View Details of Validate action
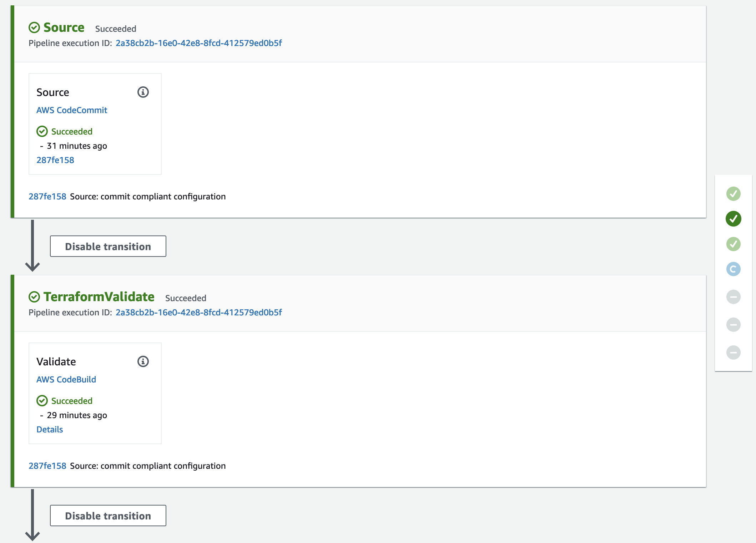The height and width of the screenshot is (543, 756). pos(50,430)
